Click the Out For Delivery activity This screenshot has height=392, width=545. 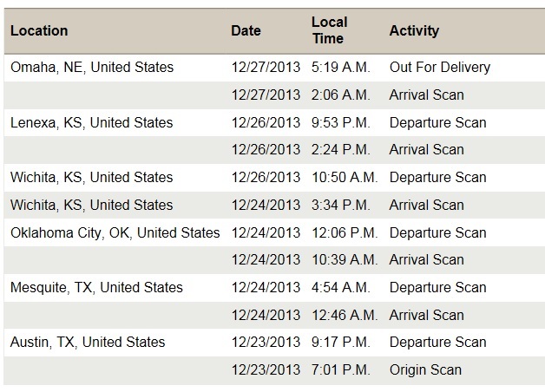pyautogui.click(x=440, y=67)
